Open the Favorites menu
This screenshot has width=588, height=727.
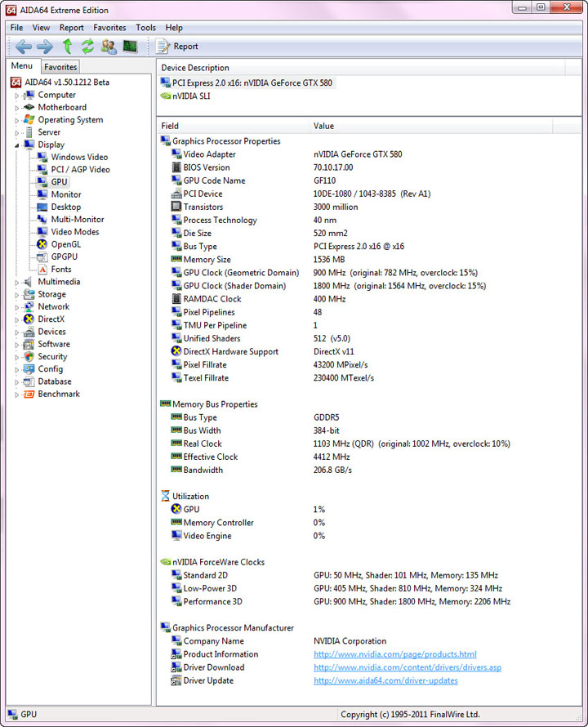tap(109, 28)
